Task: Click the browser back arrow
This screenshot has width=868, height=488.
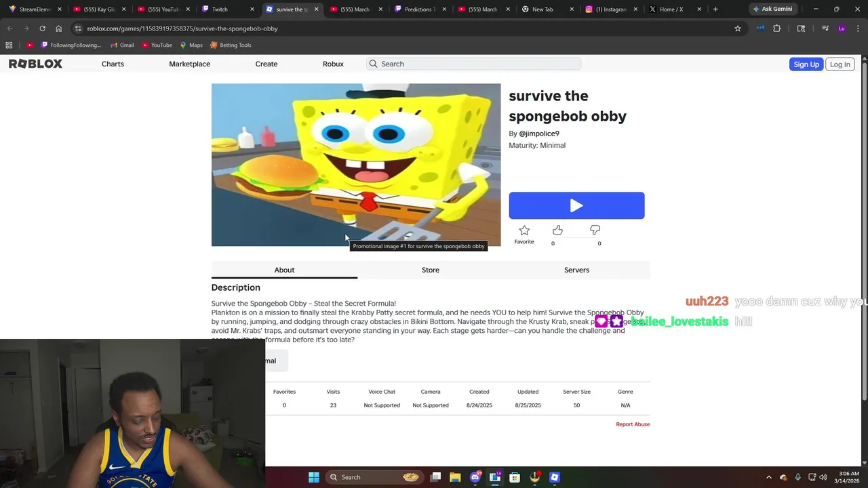Action: point(10,28)
